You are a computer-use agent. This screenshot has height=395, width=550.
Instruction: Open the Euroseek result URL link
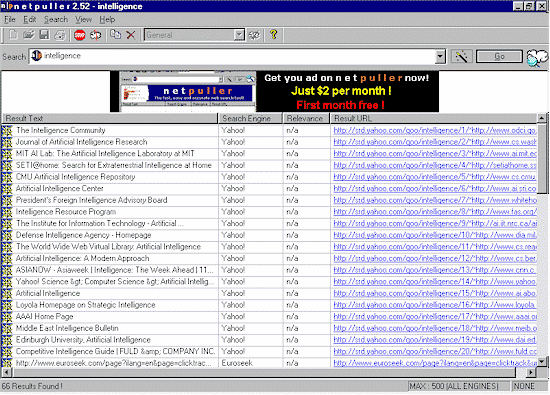[x=435, y=363]
